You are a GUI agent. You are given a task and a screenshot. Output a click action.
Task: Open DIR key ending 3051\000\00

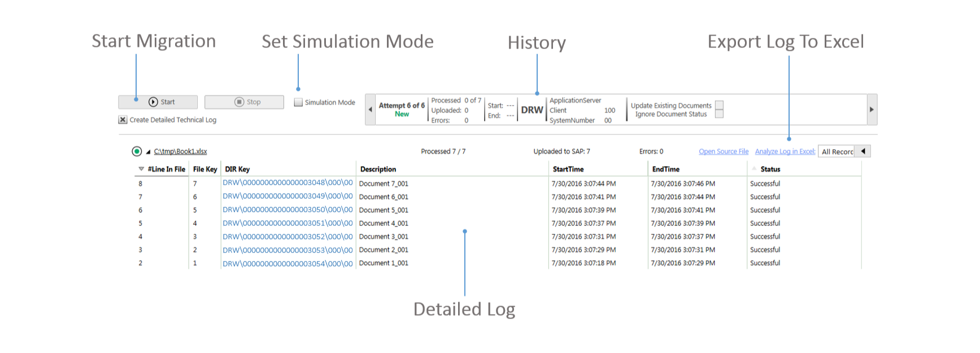coord(288,223)
